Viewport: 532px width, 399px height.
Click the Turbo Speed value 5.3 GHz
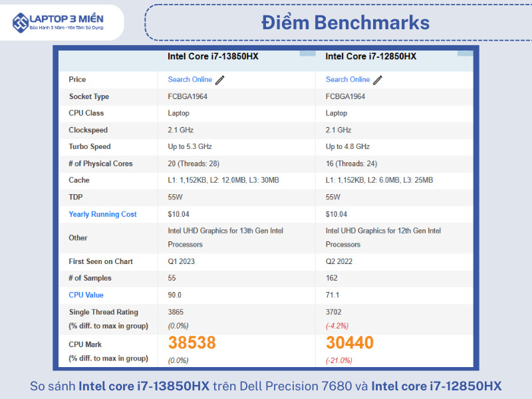click(190, 147)
